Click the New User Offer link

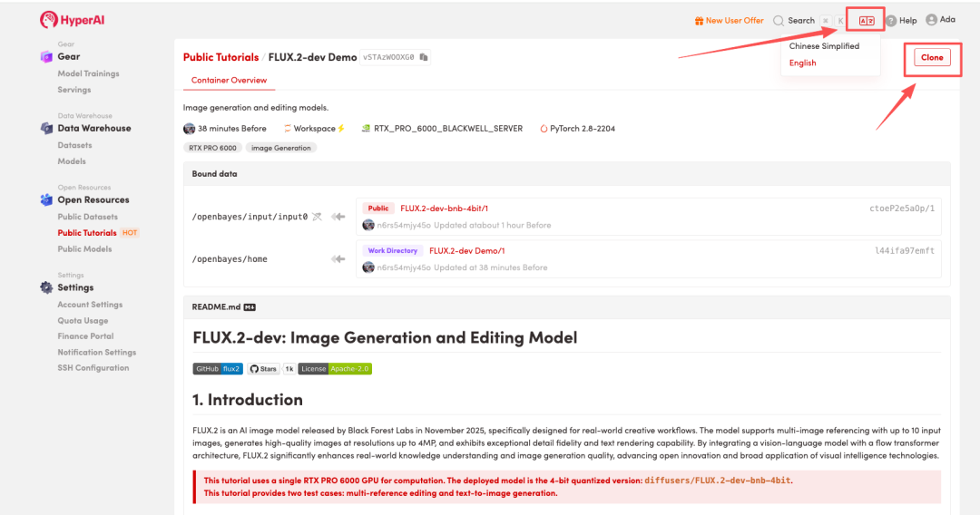pos(729,21)
